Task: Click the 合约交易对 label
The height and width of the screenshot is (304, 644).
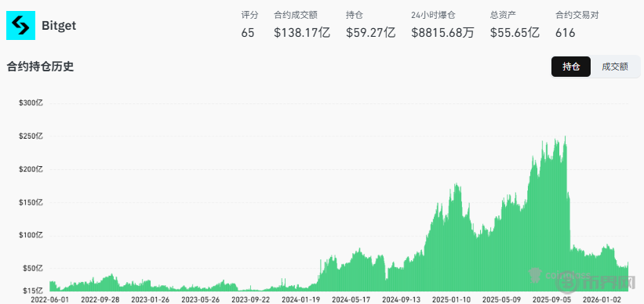Action: (577, 16)
